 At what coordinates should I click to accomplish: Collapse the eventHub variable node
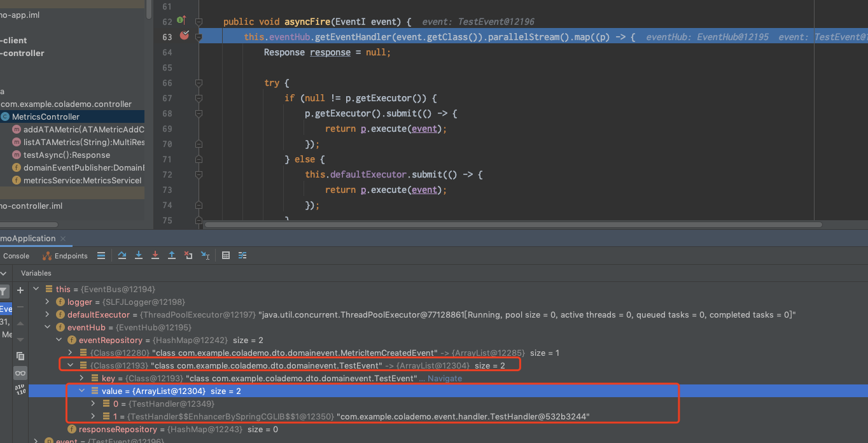[x=47, y=327]
